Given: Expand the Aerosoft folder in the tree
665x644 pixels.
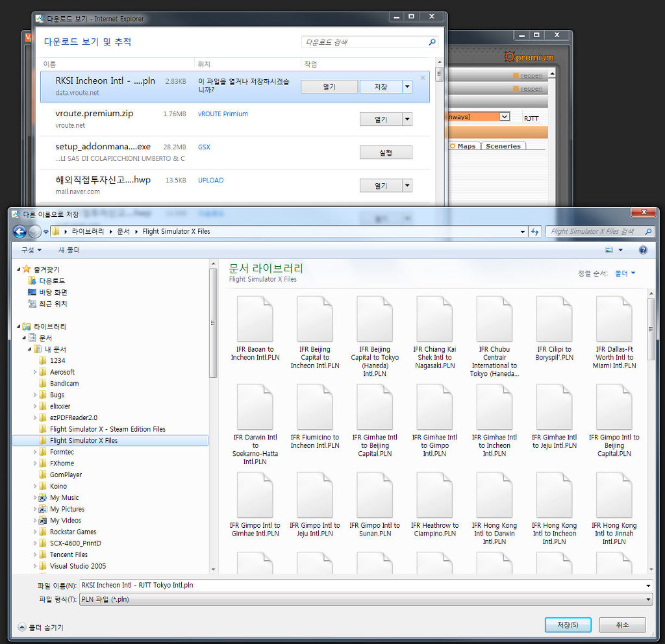Looking at the screenshot, I should [x=35, y=372].
